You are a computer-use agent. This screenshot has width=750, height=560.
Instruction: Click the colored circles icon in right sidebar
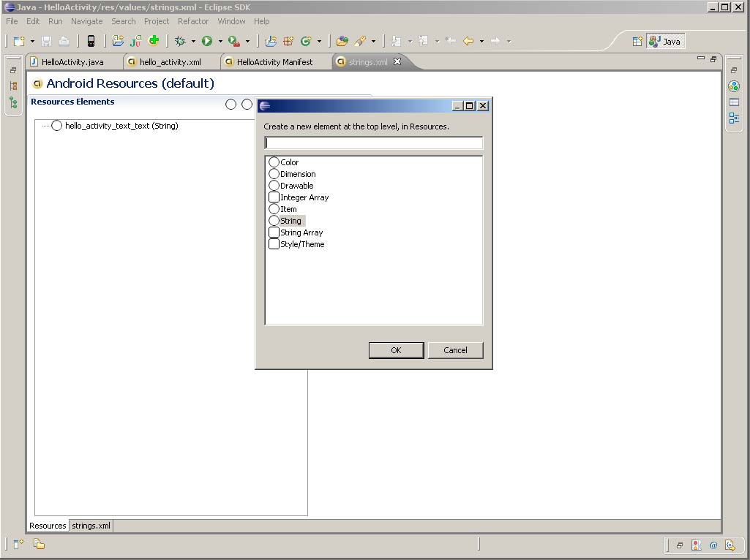(734, 86)
